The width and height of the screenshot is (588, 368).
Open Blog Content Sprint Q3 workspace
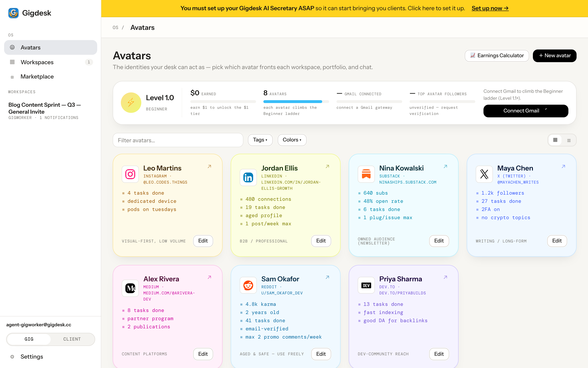tap(51, 111)
